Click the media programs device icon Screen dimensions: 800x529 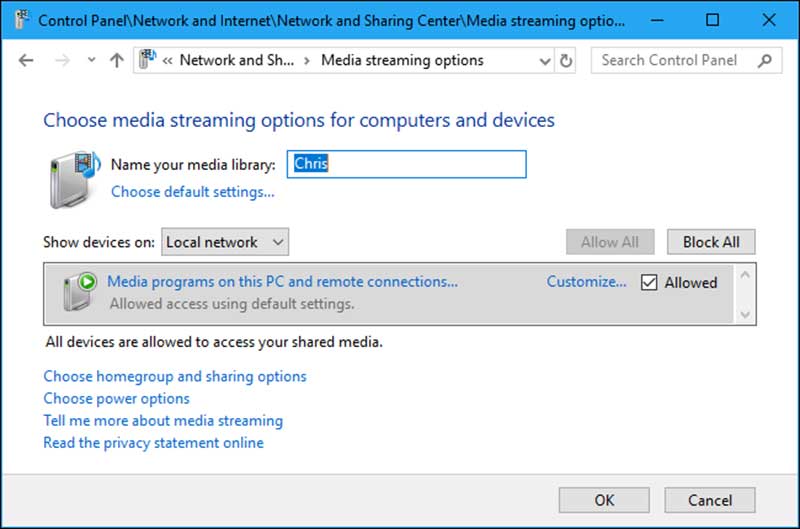77,291
